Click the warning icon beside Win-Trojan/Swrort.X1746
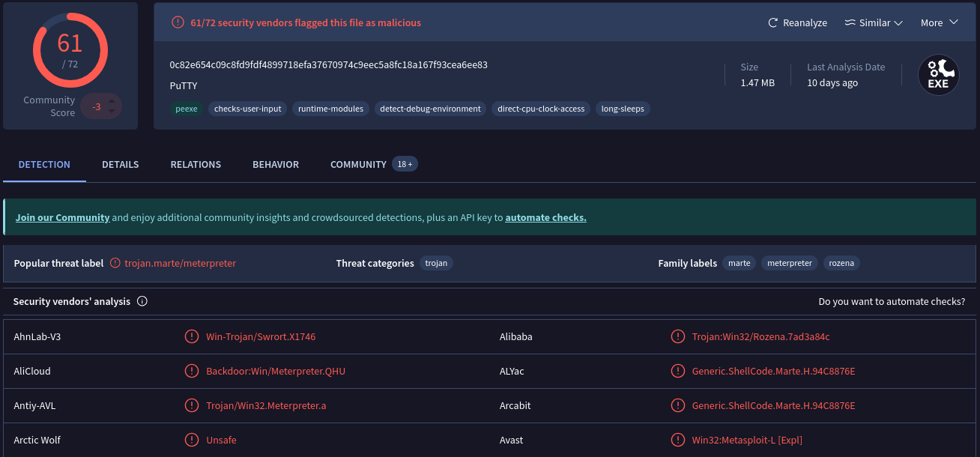The width and height of the screenshot is (980, 457). coord(192,336)
